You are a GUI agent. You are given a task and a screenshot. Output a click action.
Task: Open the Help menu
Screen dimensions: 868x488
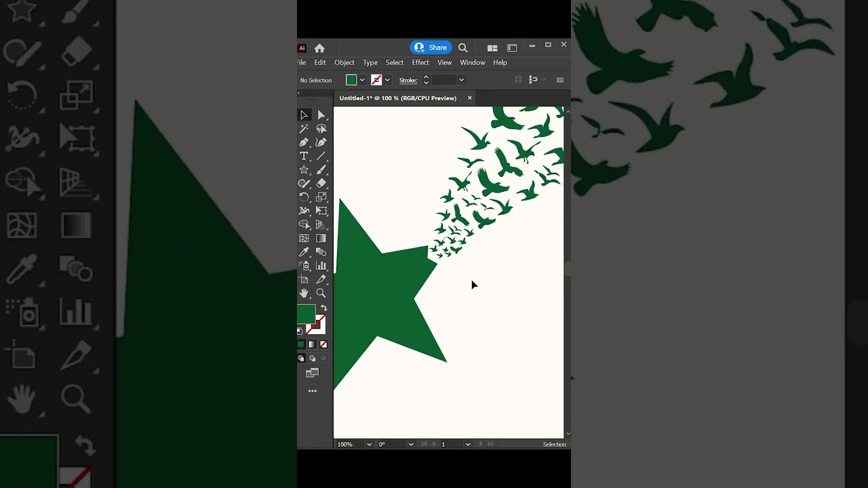500,62
